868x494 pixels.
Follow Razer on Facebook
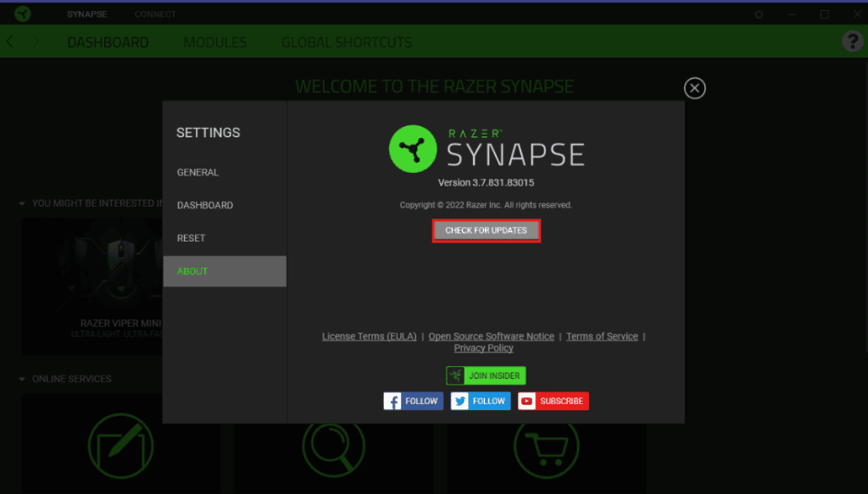tap(413, 400)
